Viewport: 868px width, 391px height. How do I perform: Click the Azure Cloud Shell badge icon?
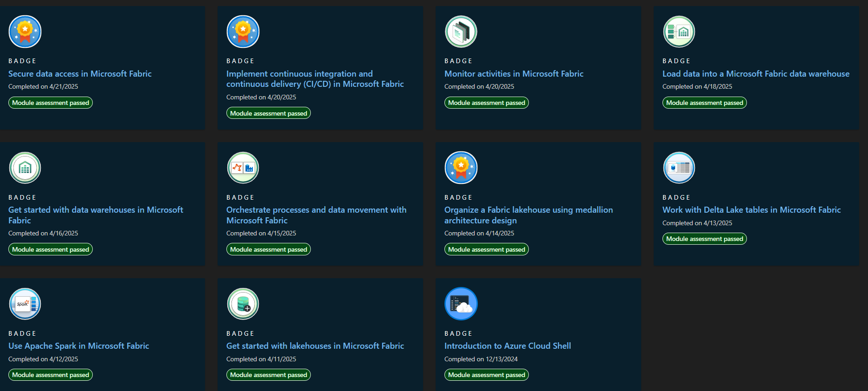(x=461, y=304)
